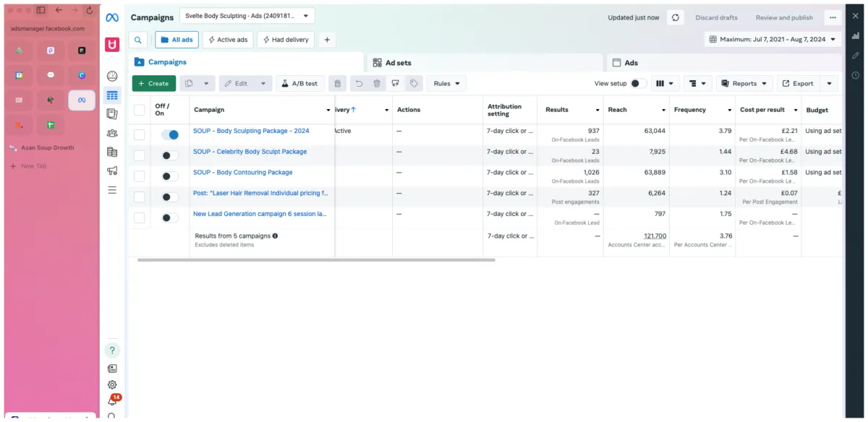Turn on Body Contouring Package campaign
Viewport: 868px width, 422px height.
click(x=170, y=176)
